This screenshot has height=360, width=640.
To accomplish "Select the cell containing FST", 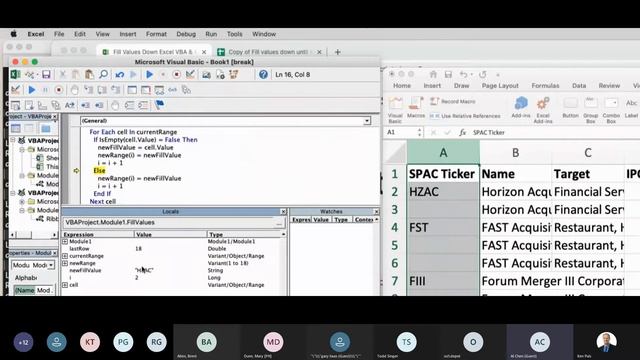I will click(x=443, y=227).
